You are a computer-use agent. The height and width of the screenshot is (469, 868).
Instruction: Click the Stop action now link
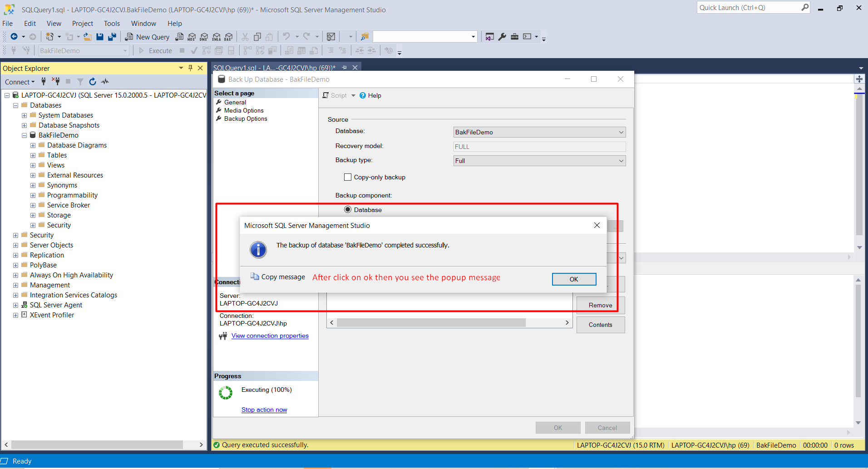[x=264, y=410]
